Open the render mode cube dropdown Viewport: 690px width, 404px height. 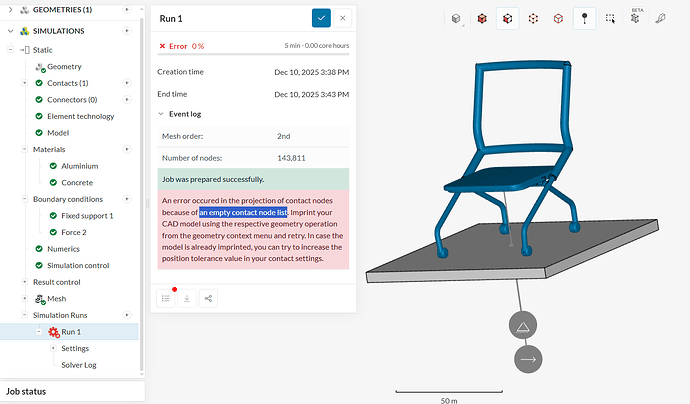click(x=457, y=18)
